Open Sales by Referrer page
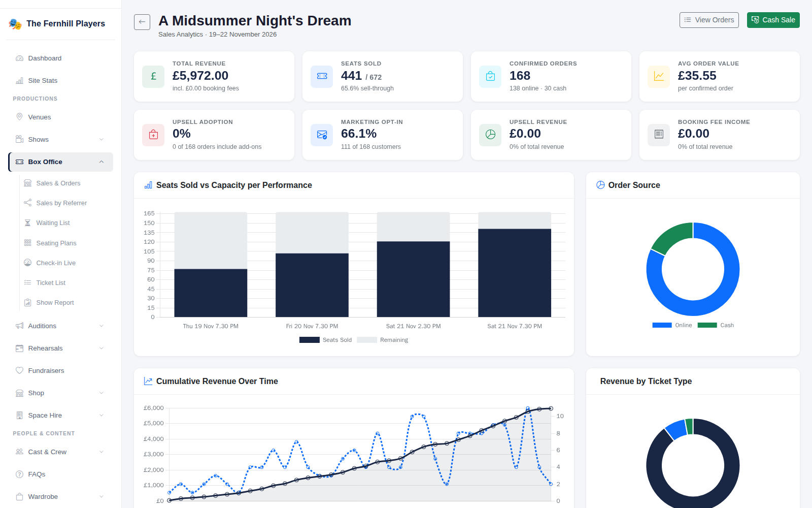Image resolution: width=812 pixels, height=508 pixels. coord(66,203)
